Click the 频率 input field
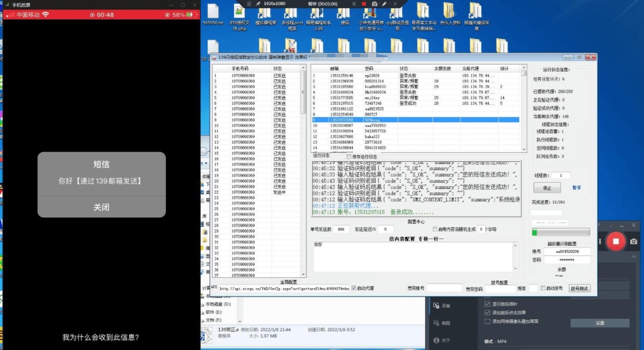Screen dimensions: 644x350 point(533,288)
